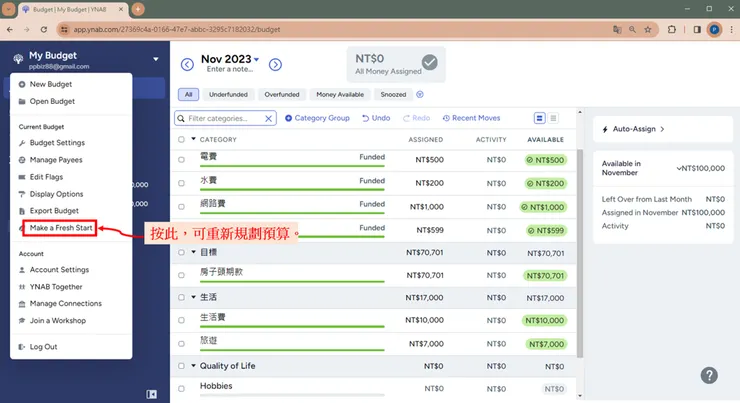Viewport: 740px width, 403px height.
Task: Click the zoom magnifier icon in address bar
Action: click(x=632, y=29)
